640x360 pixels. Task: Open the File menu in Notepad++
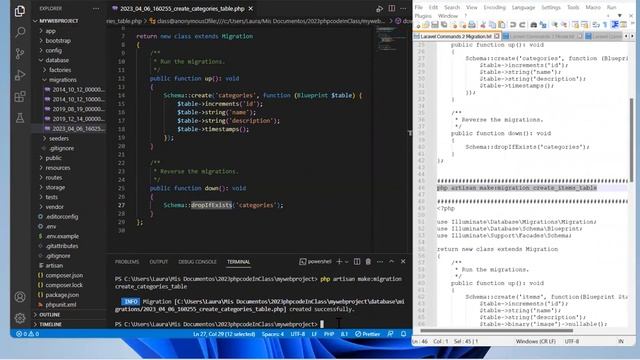(x=419, y=7)
